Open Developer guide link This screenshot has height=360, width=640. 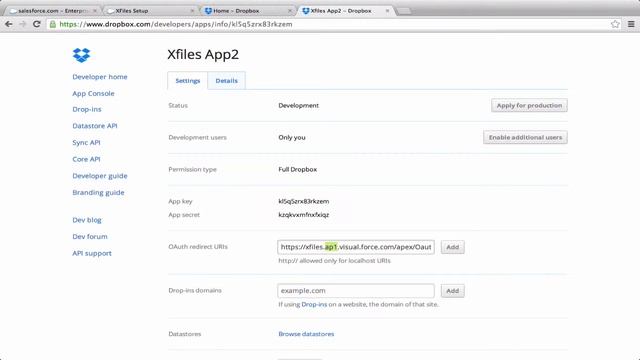coord(100,176)
